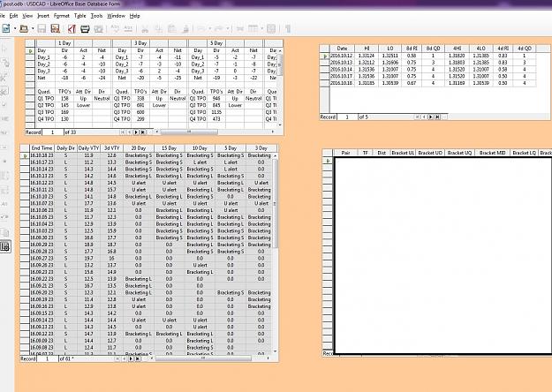
Task: Click the Select arrow tool in sidebar
Action: (x=5, y=49)
